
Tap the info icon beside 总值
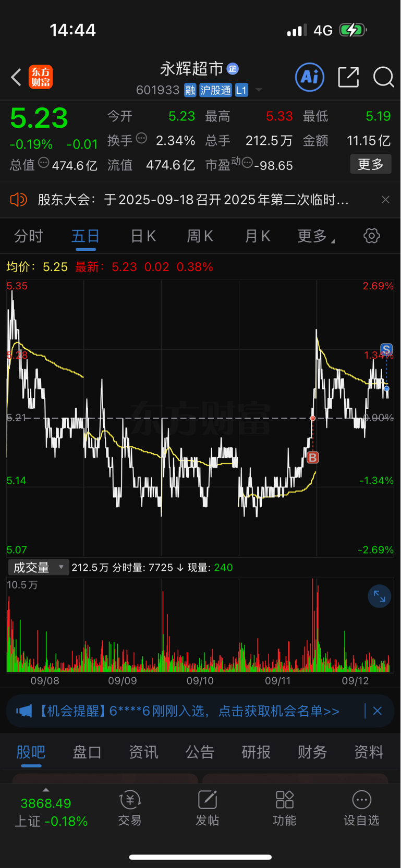(x=44, y=163)
